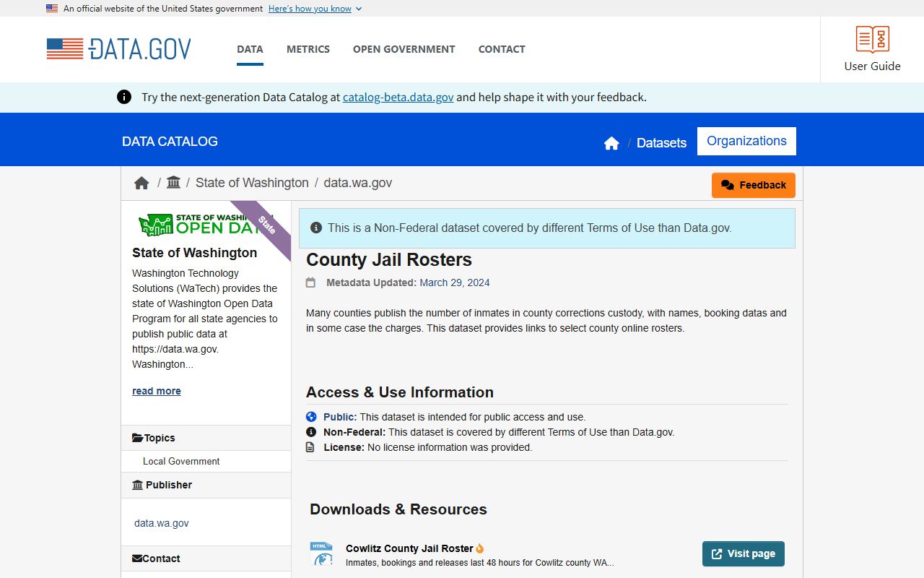Open the METRICS menu item
The image size is (924, 578).
coord(308,49)
